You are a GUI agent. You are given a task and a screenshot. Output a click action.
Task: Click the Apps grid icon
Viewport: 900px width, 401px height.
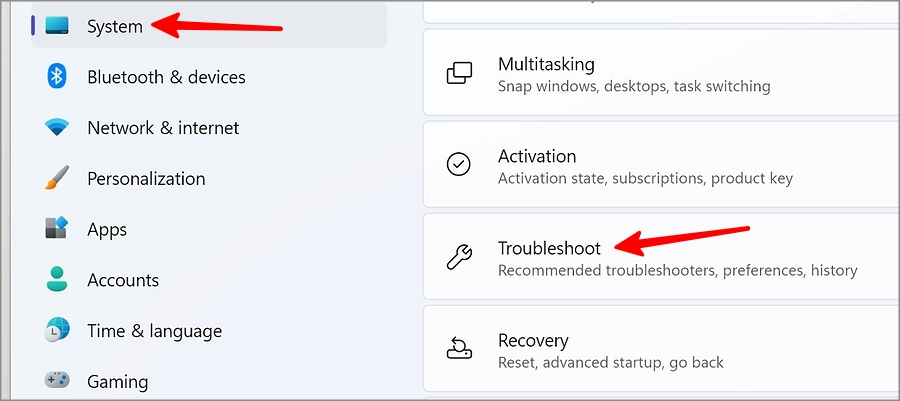[x=57, y=228]
